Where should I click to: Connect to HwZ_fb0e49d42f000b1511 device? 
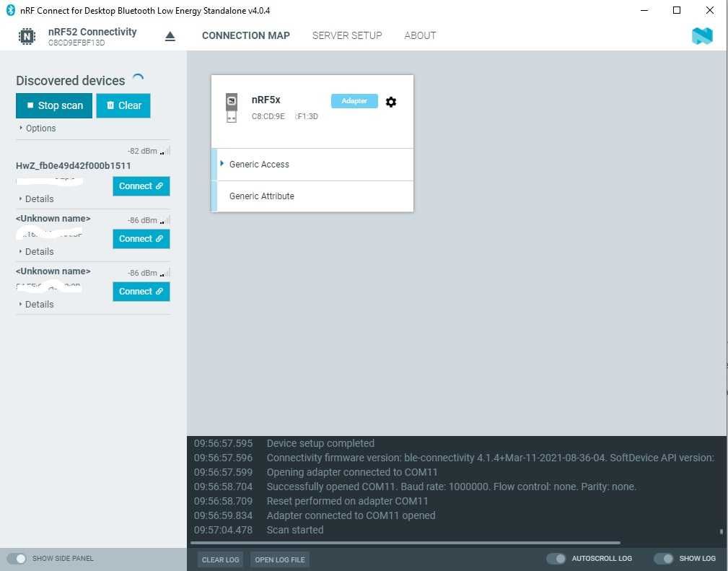[141, 186]
